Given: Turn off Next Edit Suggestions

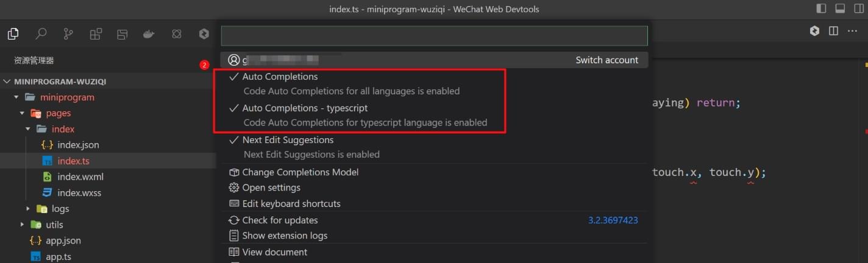Looking at the screenshot, I should [x=288, y=141].
